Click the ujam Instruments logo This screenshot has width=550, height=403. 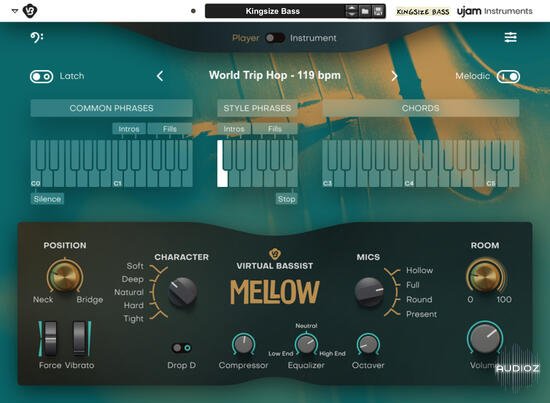click(x=495, y=11)
